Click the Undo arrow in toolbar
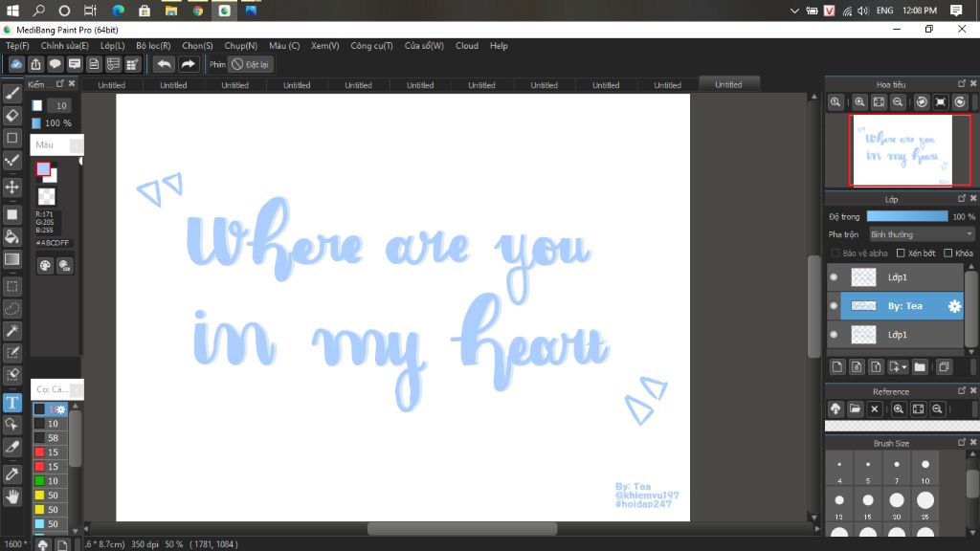This screenshot has width=980, height=551. [x=164, y=64]
